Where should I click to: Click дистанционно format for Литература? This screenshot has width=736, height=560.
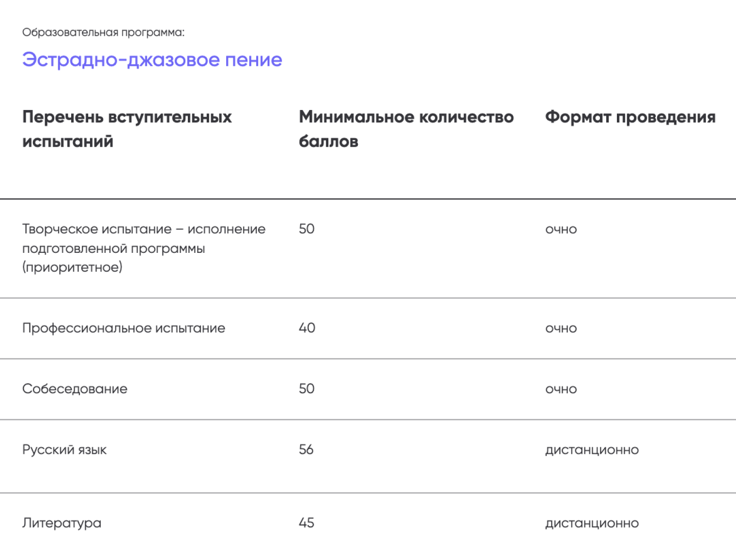click(592, 523)
